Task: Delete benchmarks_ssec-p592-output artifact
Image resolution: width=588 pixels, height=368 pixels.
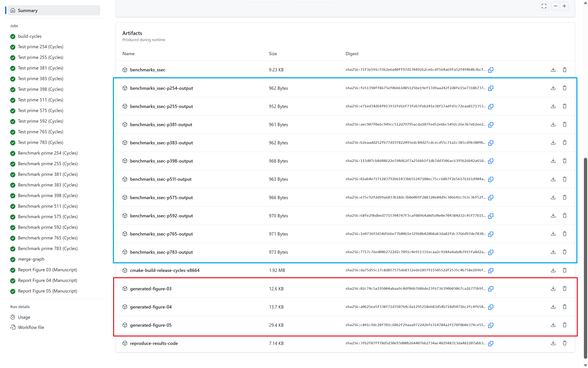Action: tap(565, 216)
